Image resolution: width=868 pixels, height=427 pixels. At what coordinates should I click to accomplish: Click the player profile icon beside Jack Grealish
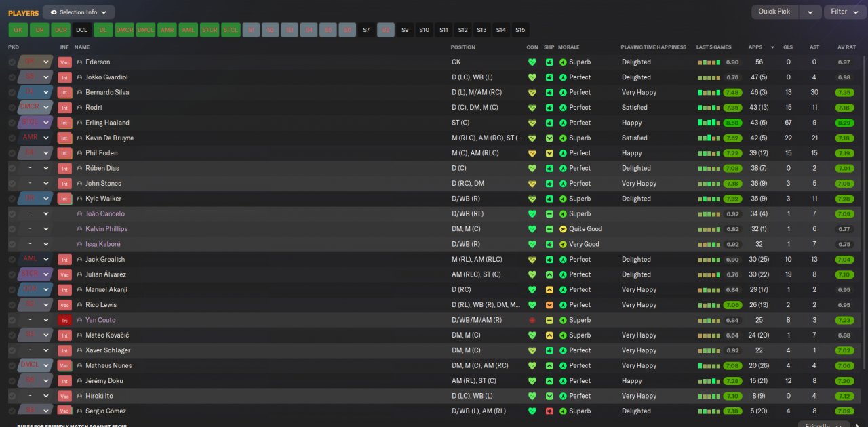[79, 260]
